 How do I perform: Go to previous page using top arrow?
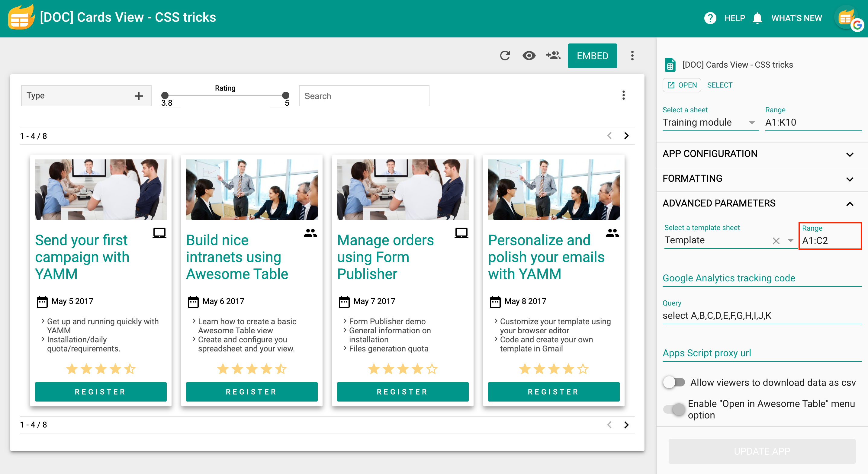click(x=609, y=136)
